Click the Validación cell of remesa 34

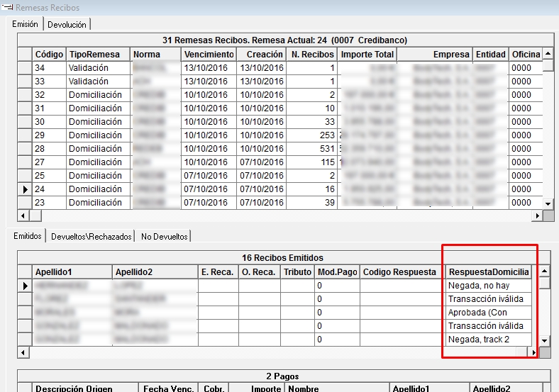pos(99,68)
